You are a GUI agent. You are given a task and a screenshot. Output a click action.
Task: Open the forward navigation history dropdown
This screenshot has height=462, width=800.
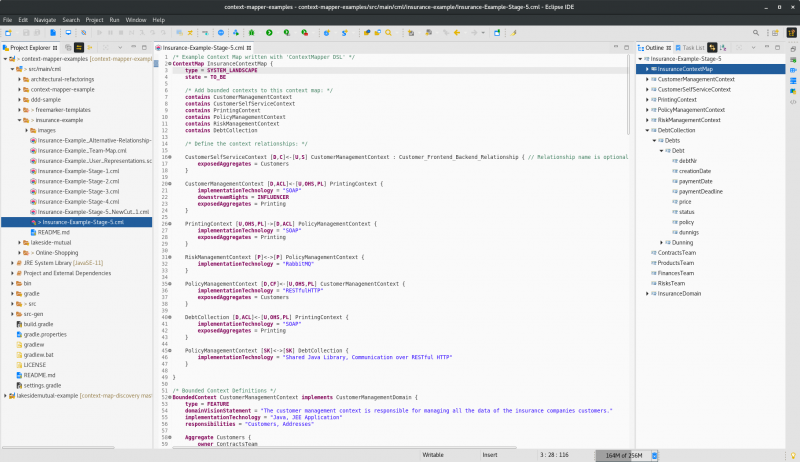click(x=483, y=33)
